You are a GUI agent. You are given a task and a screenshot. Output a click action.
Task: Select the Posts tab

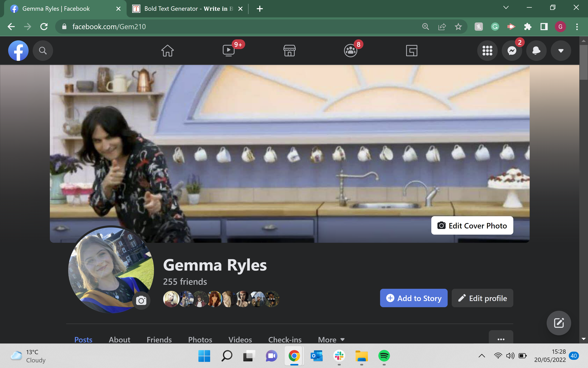pos(83,340)
